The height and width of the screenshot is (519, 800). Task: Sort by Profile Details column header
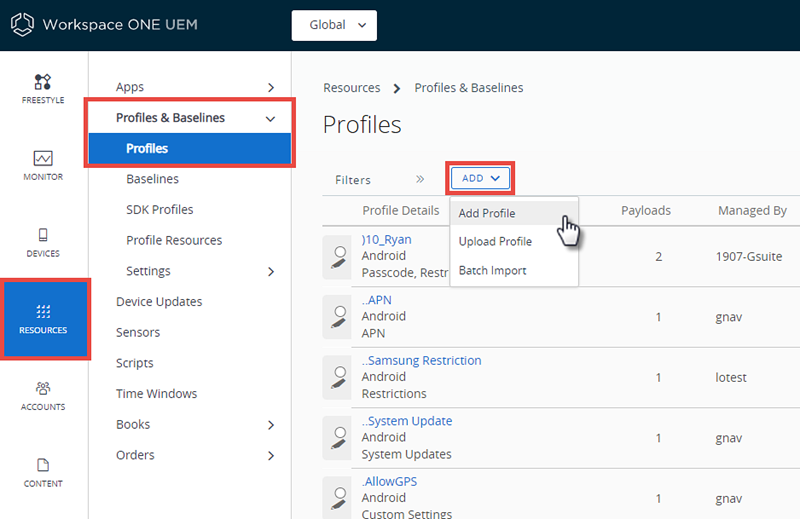(x=401, y=210)
